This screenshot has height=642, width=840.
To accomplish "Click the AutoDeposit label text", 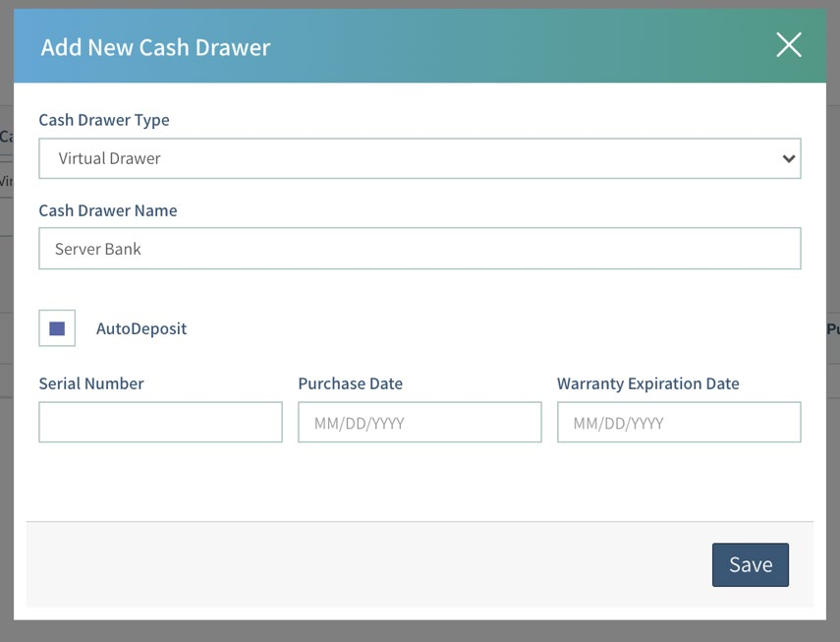I will 141,328.
